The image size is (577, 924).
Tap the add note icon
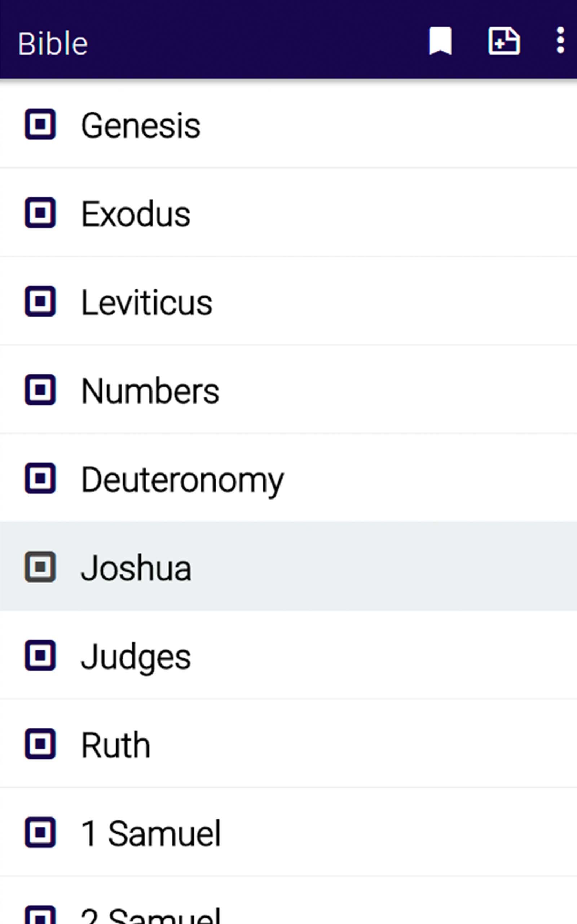tap(504, 40)
